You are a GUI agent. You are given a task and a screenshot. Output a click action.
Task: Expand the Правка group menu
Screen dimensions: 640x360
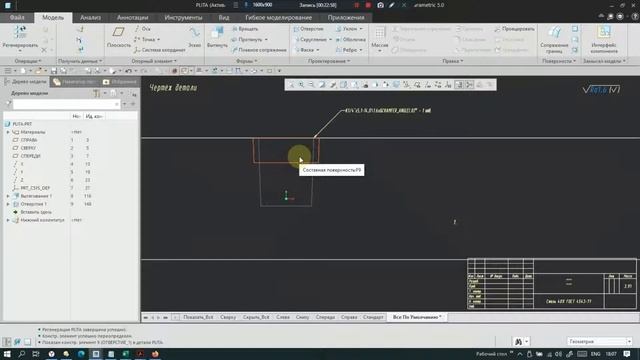pos(453,61)
